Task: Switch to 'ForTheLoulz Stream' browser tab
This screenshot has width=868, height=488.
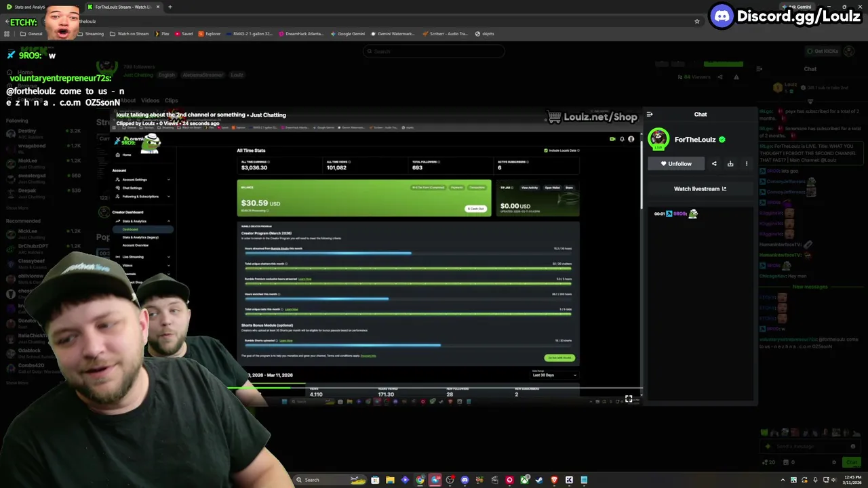Action: [123, 7]
